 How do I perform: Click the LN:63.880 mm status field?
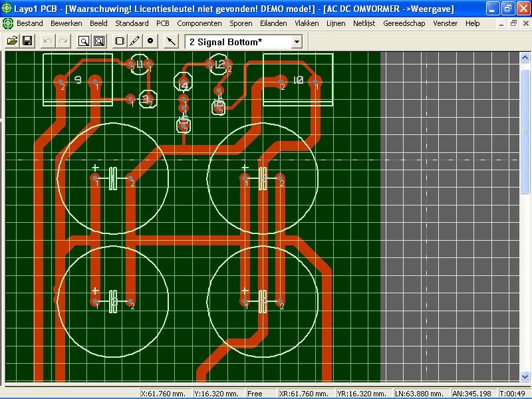pyautogui.click(x=422, y=394)
